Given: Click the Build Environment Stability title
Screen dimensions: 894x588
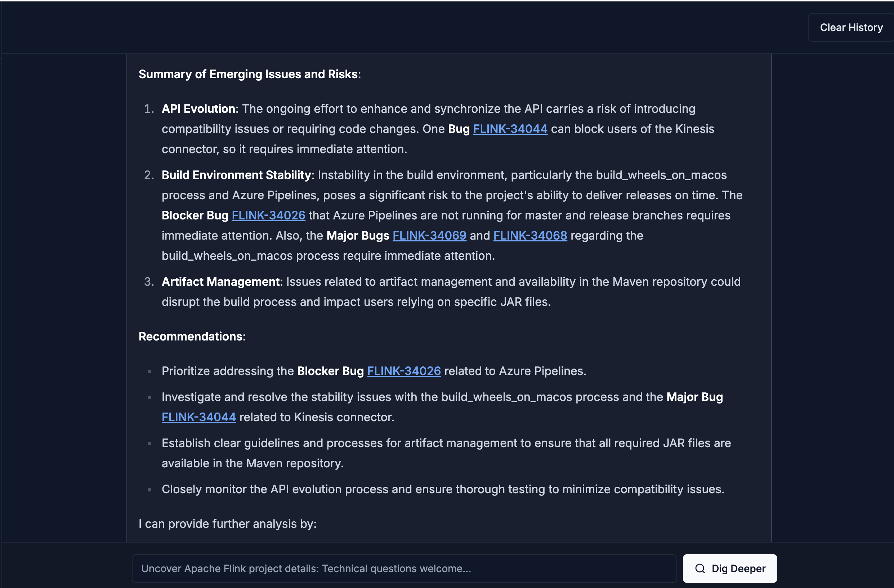Looking at the screenshot, I should tap(236, 175).
